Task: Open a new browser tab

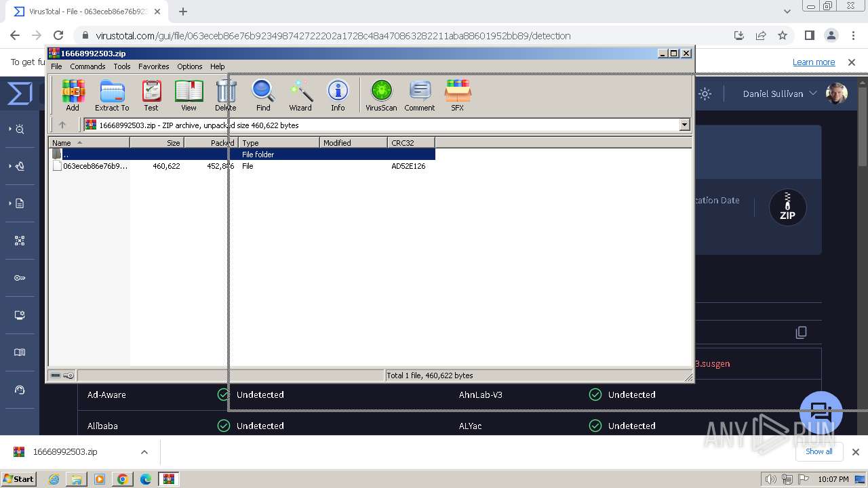Action: 183,12
